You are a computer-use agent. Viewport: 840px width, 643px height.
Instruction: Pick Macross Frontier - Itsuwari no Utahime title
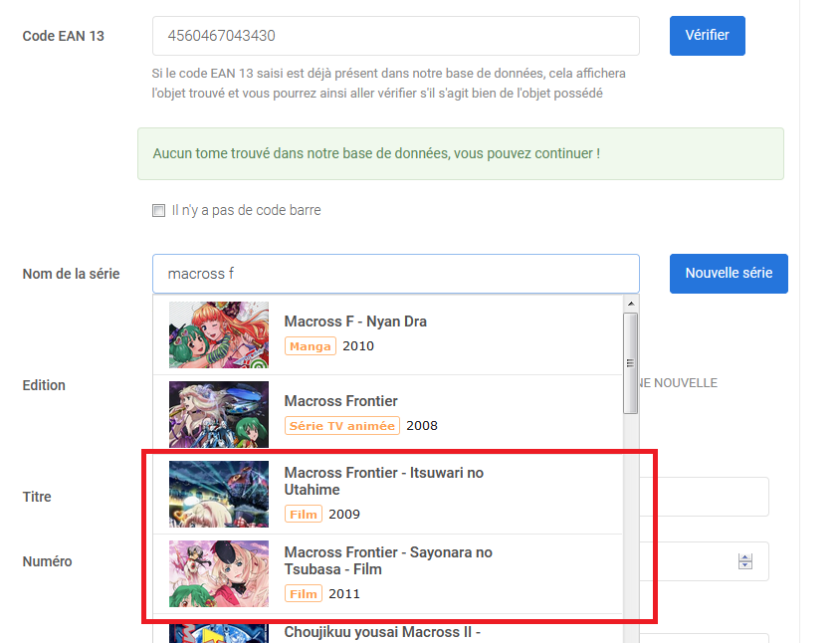(383, 481)
